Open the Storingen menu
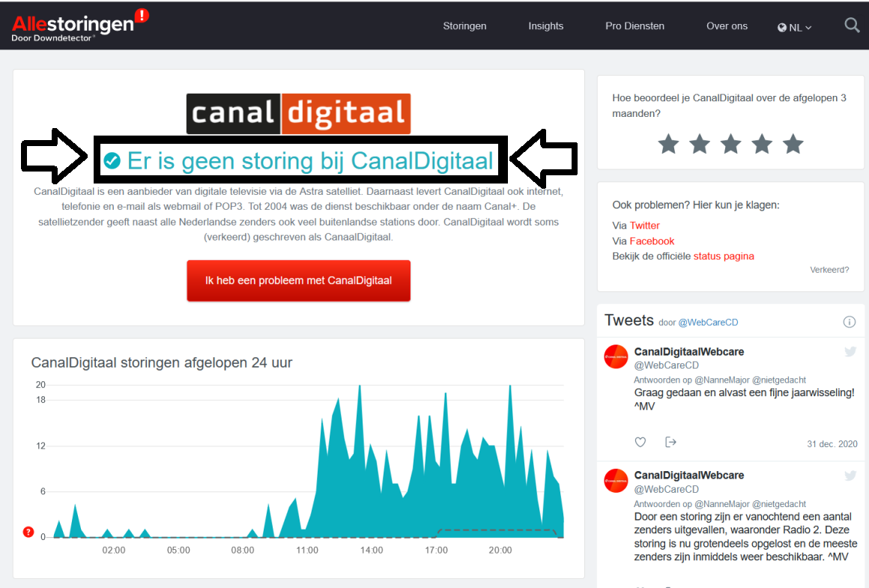This screenshot has width=869, height=588. [464, 26]
